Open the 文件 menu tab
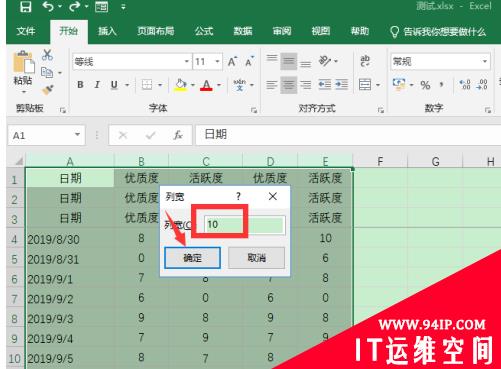 click(x=26, y=31)
